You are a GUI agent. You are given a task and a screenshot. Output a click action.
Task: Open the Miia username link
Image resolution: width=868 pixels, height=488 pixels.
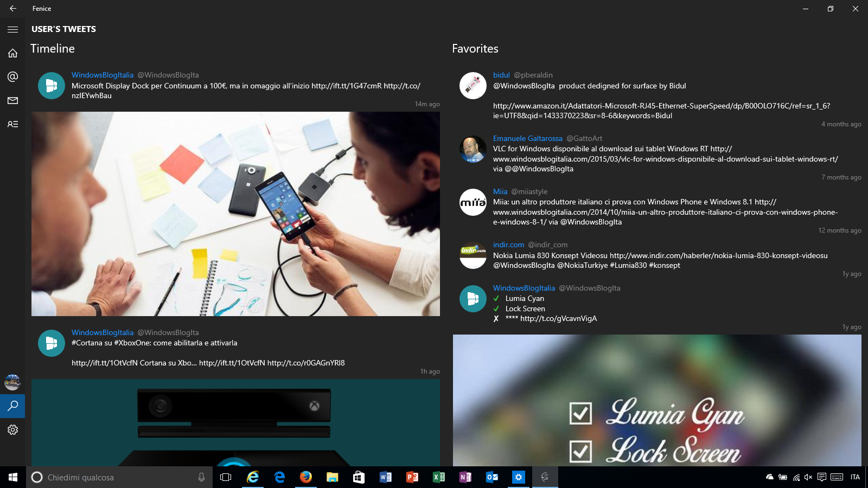tap(500, 191)
